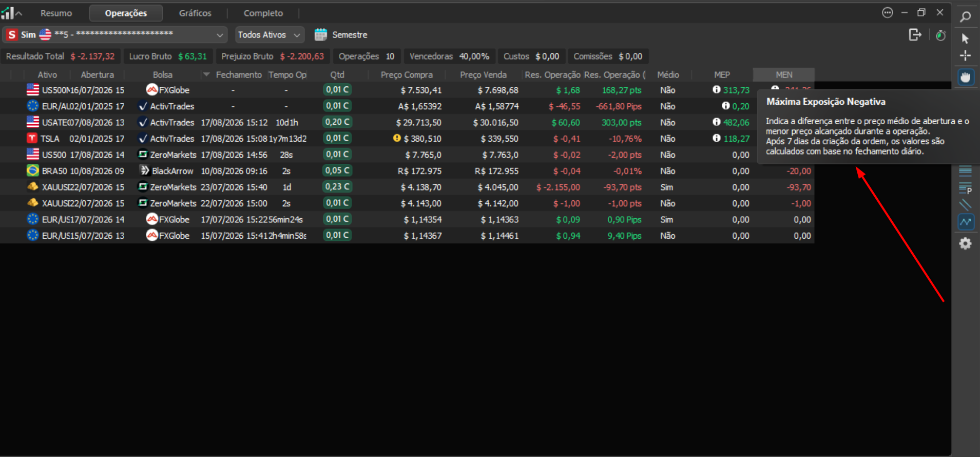This screenshot has height=457, width=980.
Task: Click the 0,23 C quantity badge
Action: [x=337, y=187]
